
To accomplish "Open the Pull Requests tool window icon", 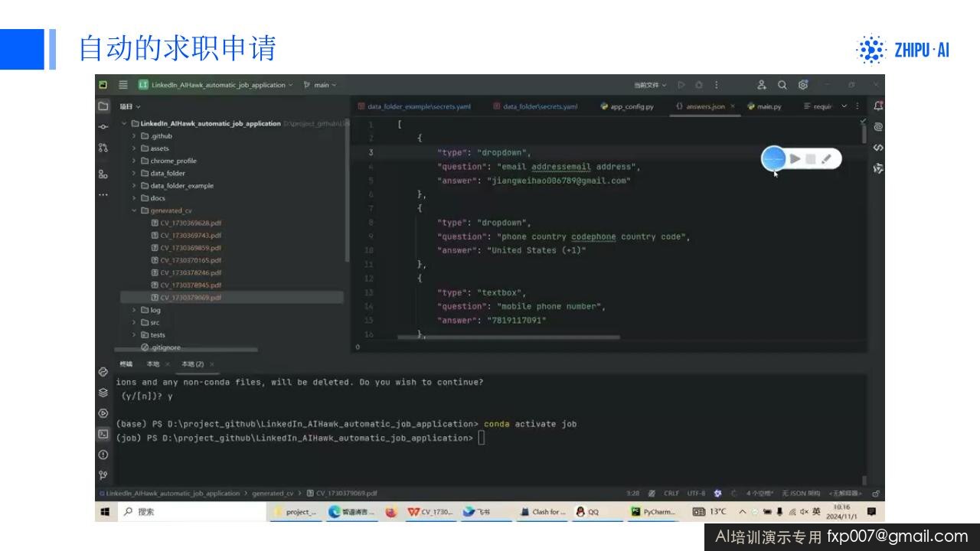I will click(103, 148).
